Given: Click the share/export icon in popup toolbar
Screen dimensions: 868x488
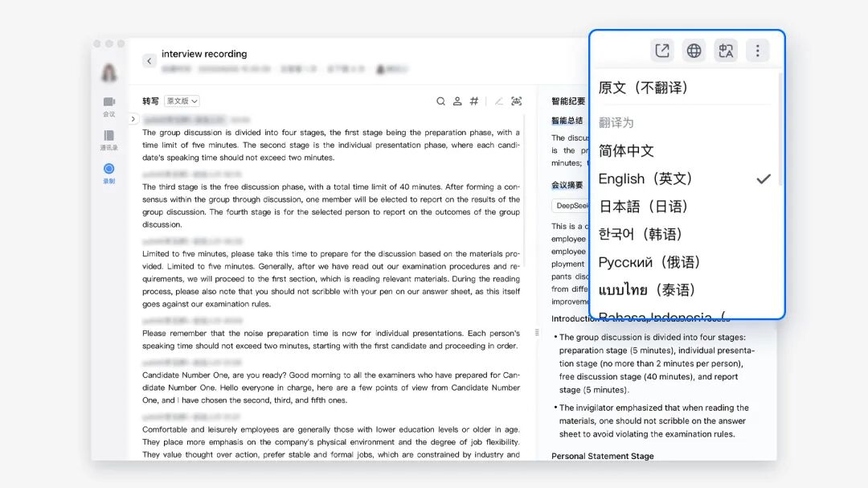Looking at the screenshot, I should tap(662, 51).
